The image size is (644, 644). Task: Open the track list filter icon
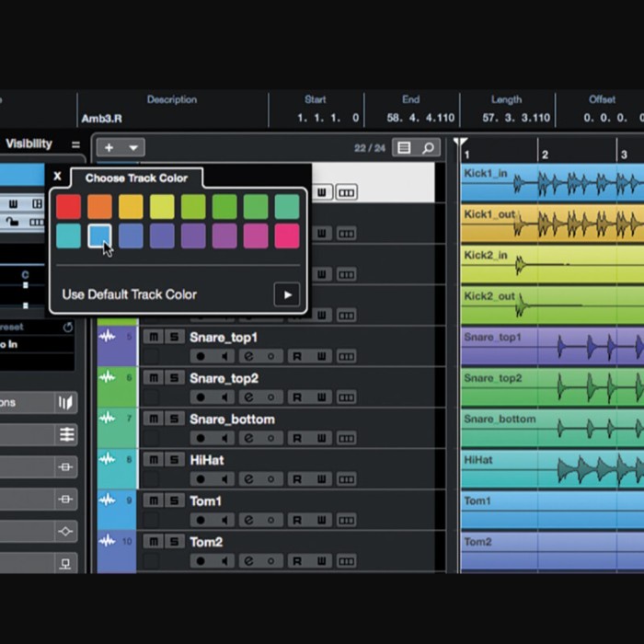403,148
